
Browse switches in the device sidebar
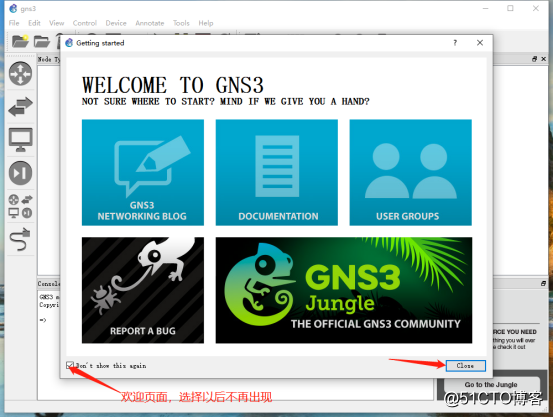coord(20,107)
